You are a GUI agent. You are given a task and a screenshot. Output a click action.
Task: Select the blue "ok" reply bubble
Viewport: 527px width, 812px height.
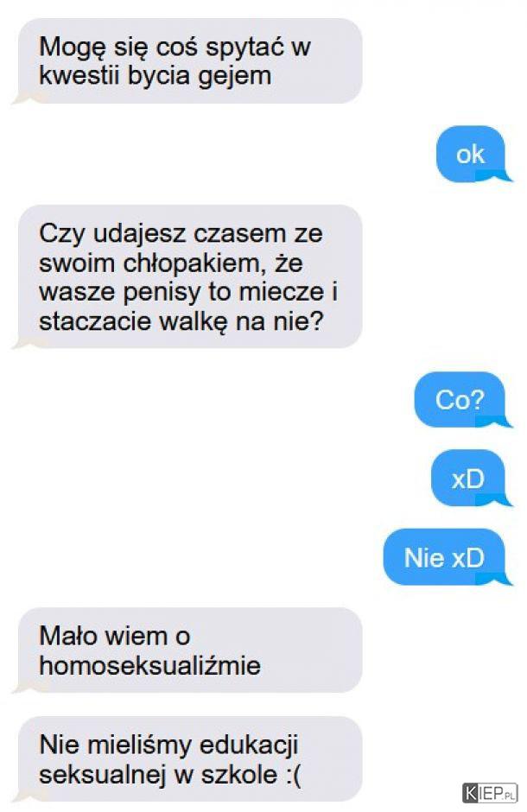[471, 154]
